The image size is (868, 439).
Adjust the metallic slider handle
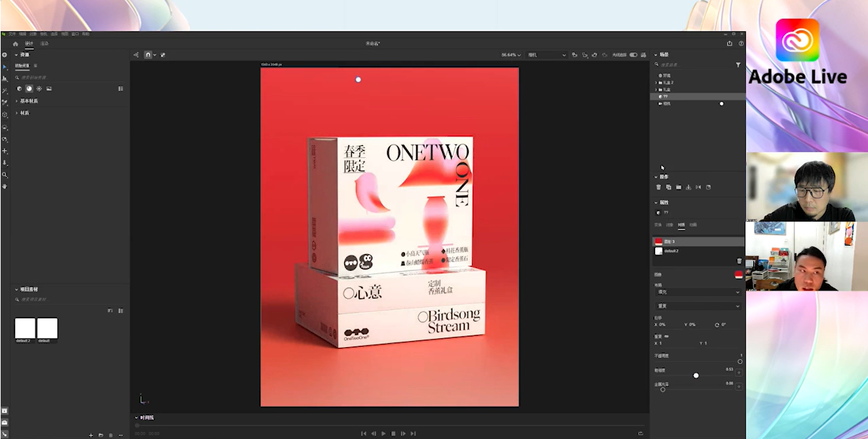tap(662, 390)
